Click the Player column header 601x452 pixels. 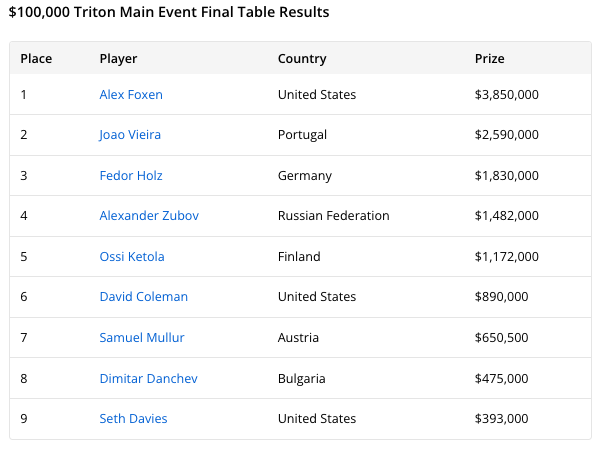coord(118,59)
